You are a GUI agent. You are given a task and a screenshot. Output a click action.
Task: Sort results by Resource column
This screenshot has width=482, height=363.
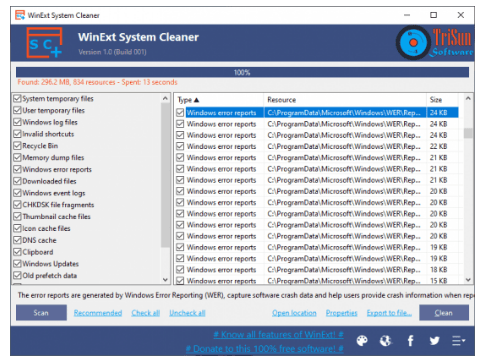345,100
